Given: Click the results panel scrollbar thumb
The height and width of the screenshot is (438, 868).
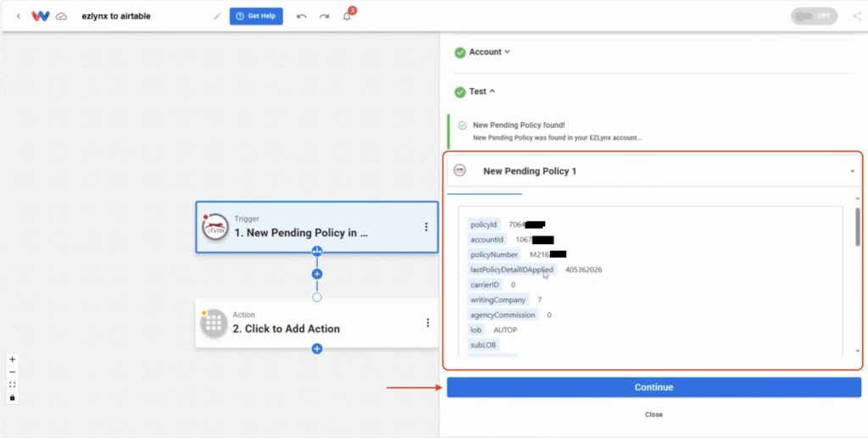Looking at the screenshot, I should 858,227.
